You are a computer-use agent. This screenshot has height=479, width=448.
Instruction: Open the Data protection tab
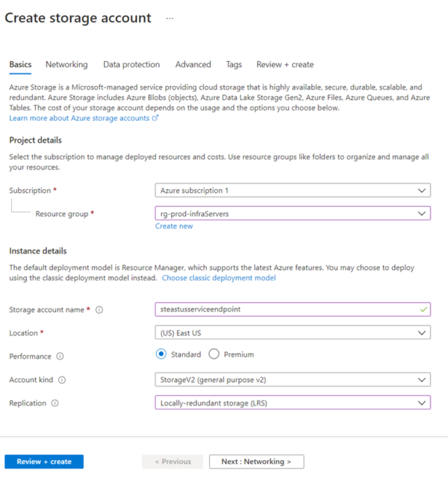coord(131,65)
